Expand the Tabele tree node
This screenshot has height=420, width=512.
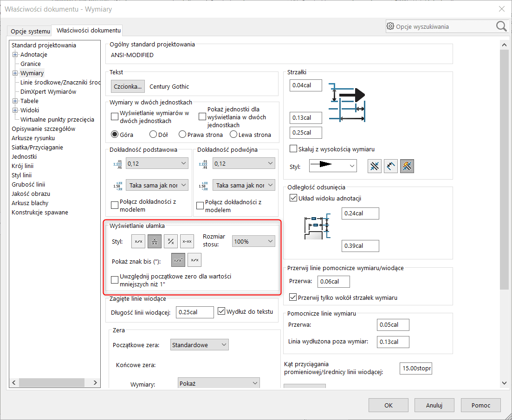[x=15, y=101]
